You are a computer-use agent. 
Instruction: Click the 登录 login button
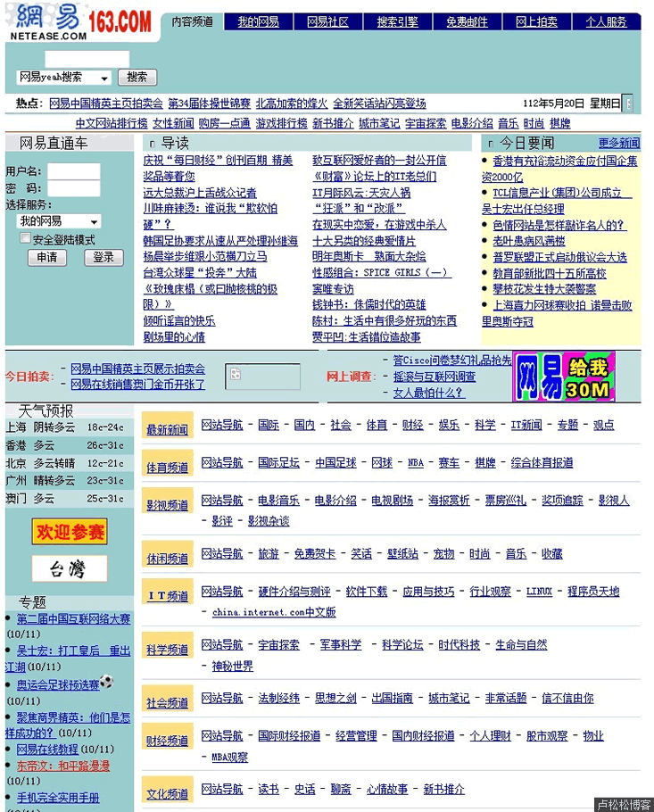click(103, 257)
